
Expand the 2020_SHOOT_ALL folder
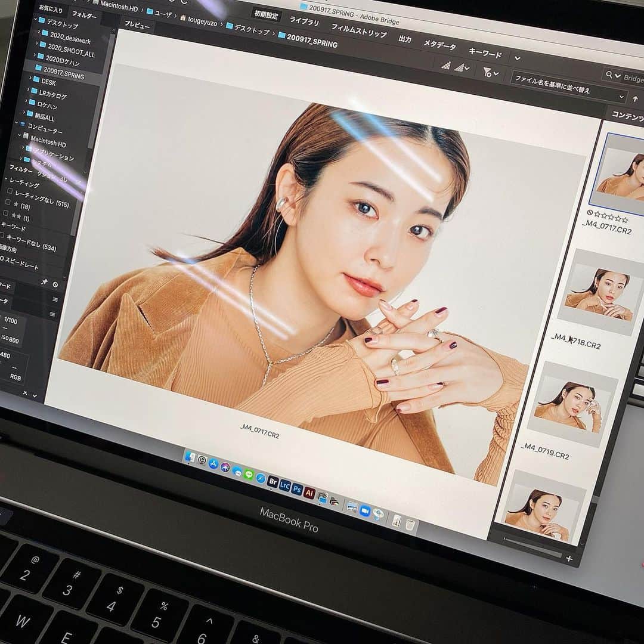click(37, 43)
